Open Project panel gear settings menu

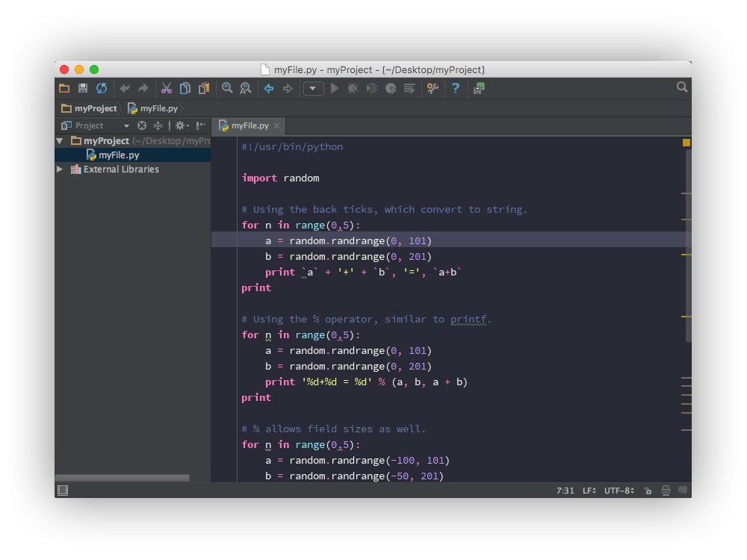182,125
